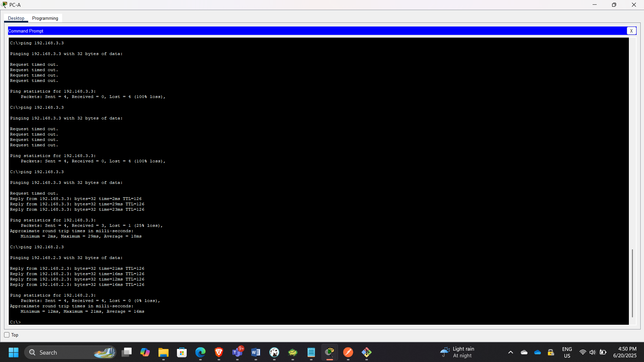Open OneDrive from the system tray
Image resolution: width=644 pixels, height=362 pixels.
pos(538,352)
